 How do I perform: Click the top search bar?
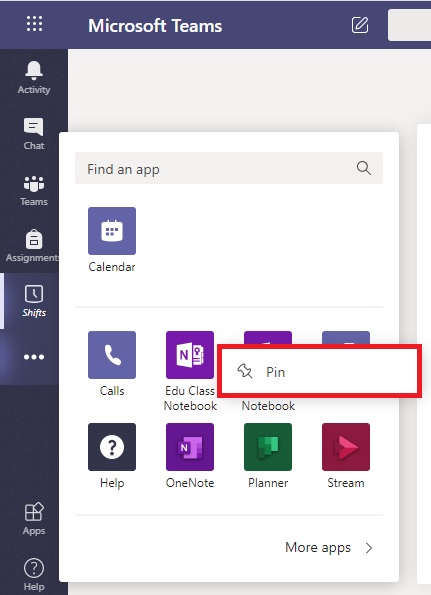click(x=409, y=25)
